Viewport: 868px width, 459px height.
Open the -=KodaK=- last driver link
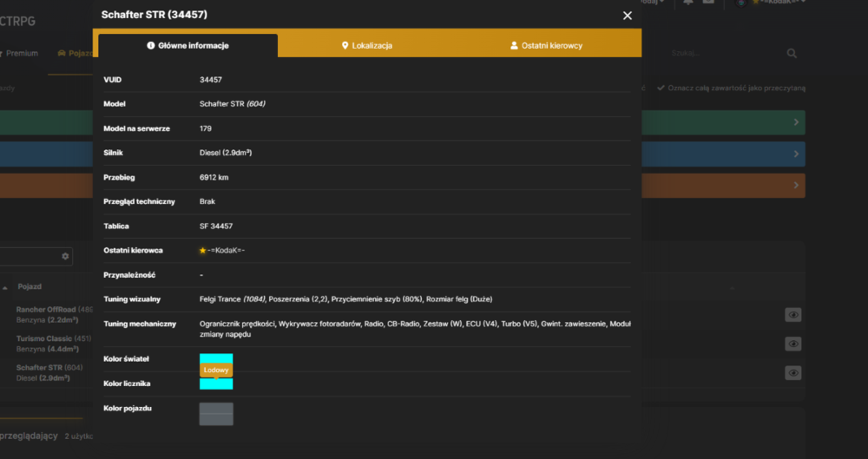(226, 250)
